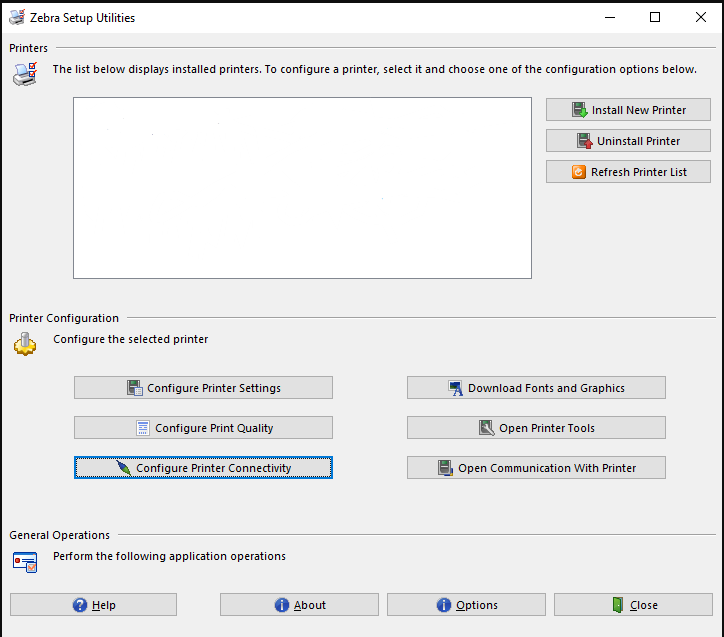724x637 pixels.
Task: Click the Zebra Setup Utilities title bar icon
Action: 17,18
